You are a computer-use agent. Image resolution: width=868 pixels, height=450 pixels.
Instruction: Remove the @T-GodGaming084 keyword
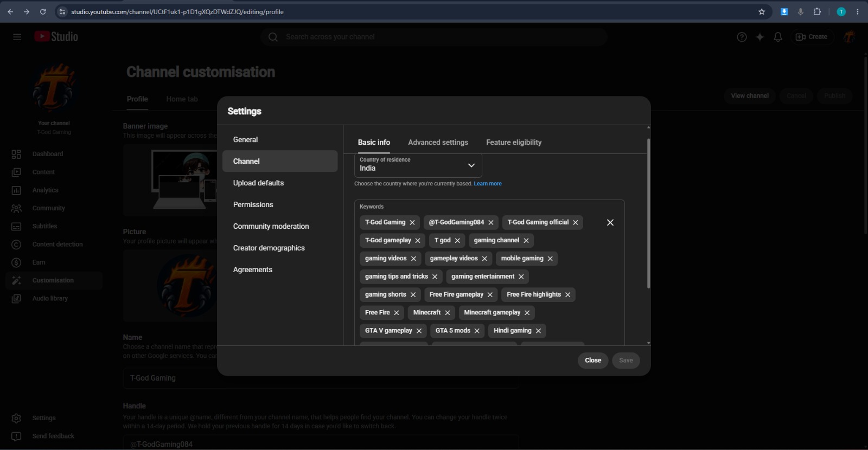(491, 222)
